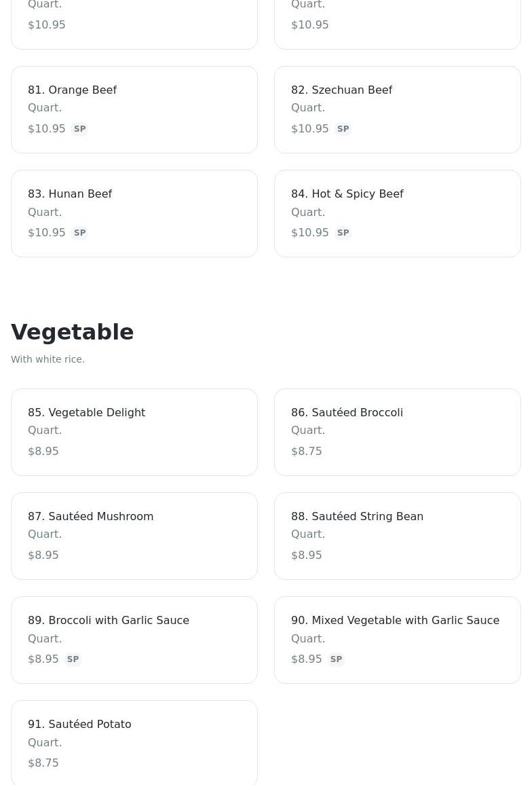532x785 pixels.
Task: Open the 81. Orange Beef item
Action: pos(72,90)
